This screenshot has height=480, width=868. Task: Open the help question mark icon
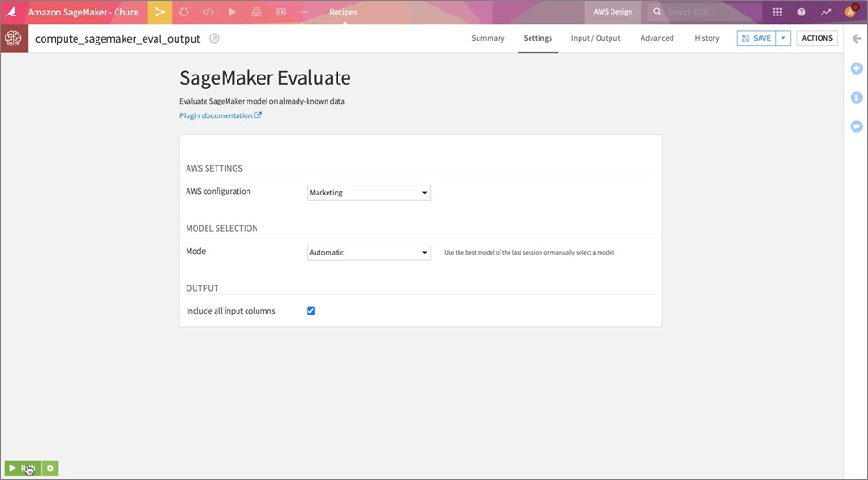[x=802, y=12]
